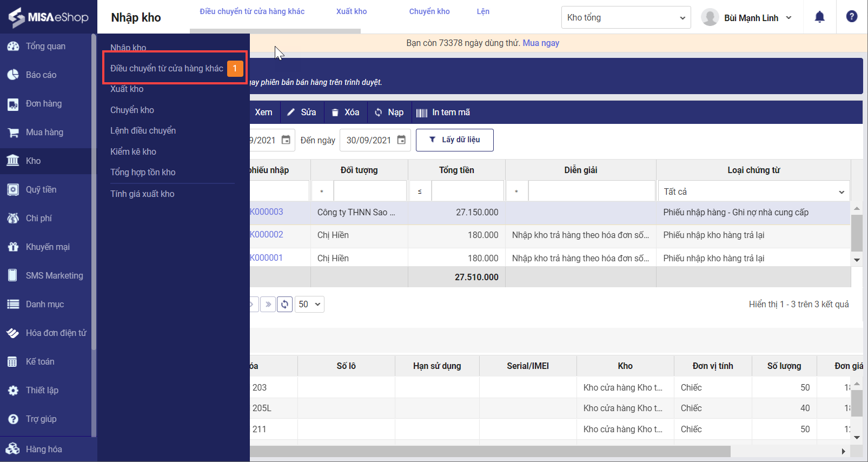Select Tính giá xuất kho submenu item
The width and height of the screenshot is (868, 462).
point(143,194)
